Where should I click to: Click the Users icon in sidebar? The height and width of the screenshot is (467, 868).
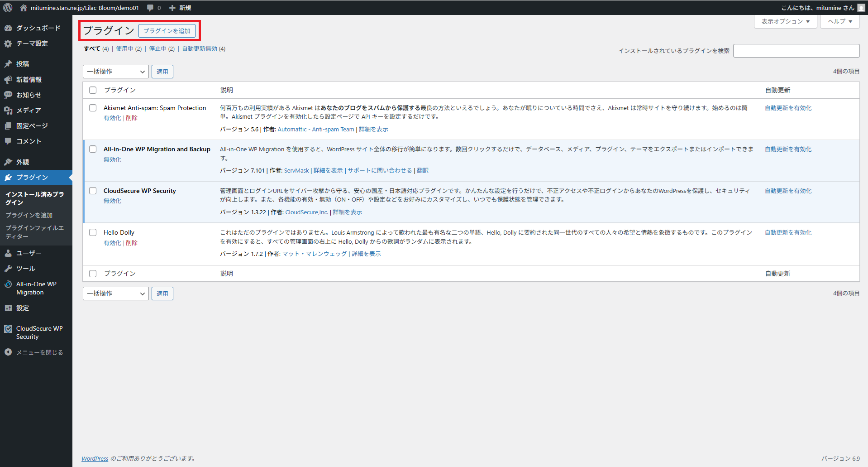point(8,253)
